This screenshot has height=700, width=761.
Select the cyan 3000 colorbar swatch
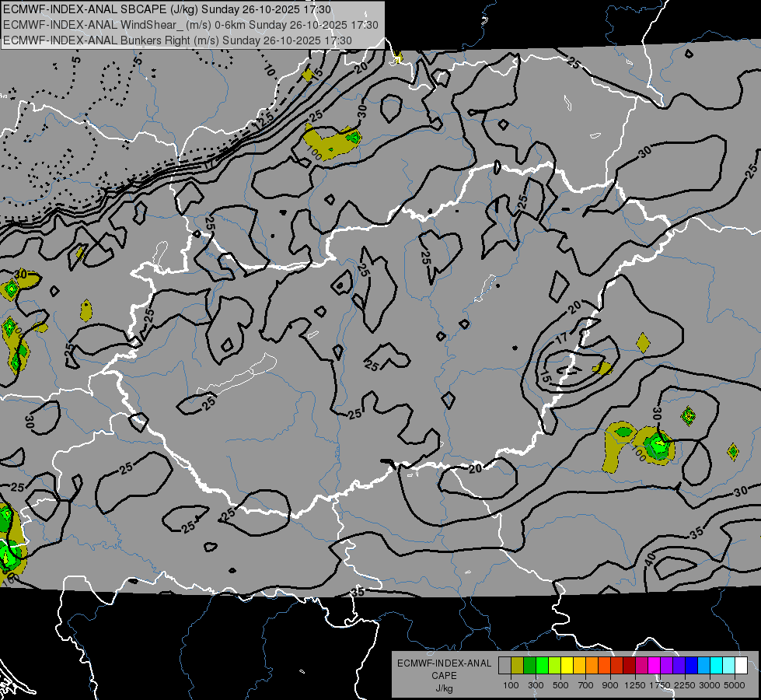tap(717, 665)
